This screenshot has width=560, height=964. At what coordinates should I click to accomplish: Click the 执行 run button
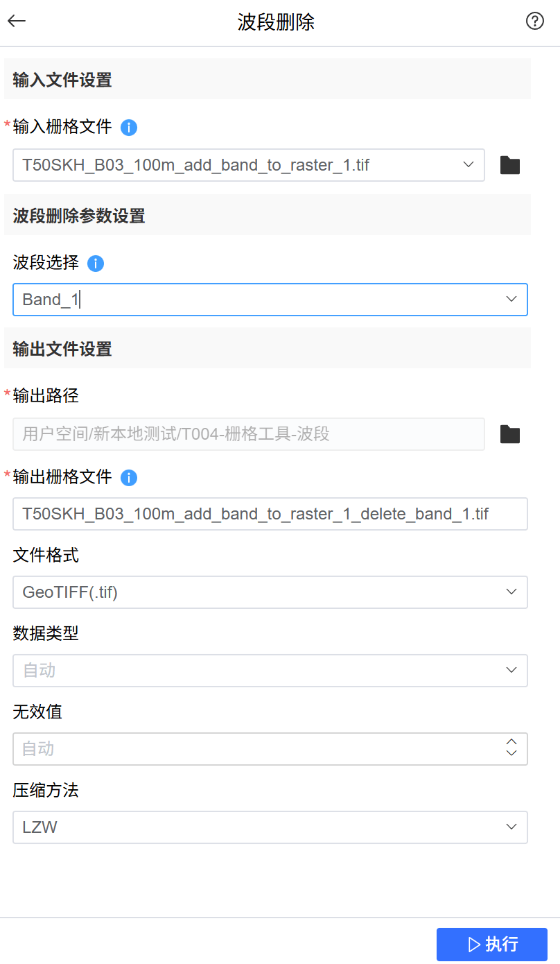pyautogui.click(x=492, y=944)
